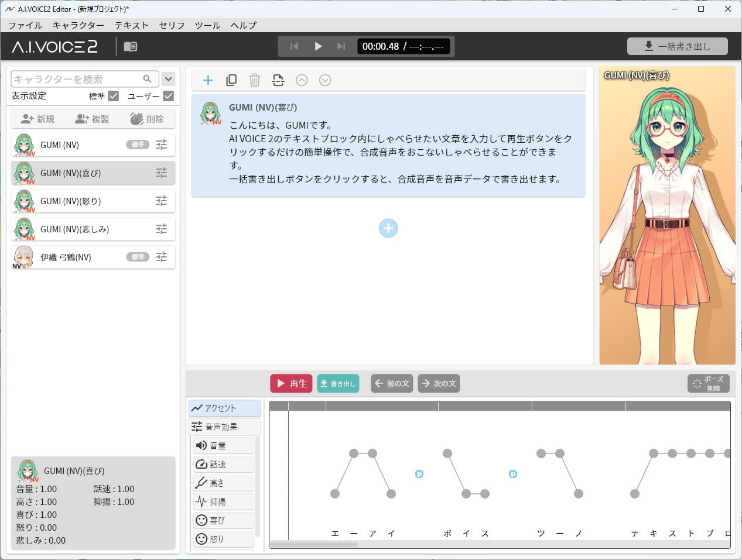
Task: Add a new text block with the plus icon
Action: click(208, 80)
